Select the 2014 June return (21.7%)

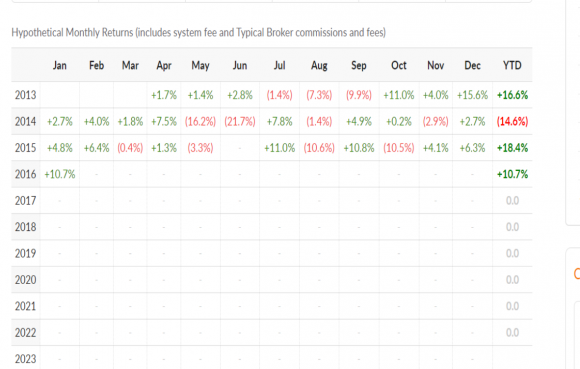(x=240, y=121)
